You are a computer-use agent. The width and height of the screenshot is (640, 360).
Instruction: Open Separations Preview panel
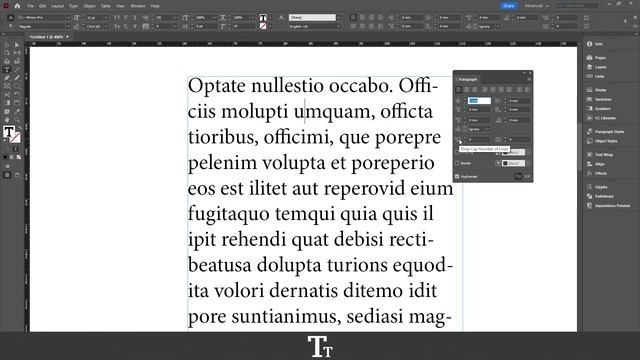pyautogui.click(x=609, y=206)
